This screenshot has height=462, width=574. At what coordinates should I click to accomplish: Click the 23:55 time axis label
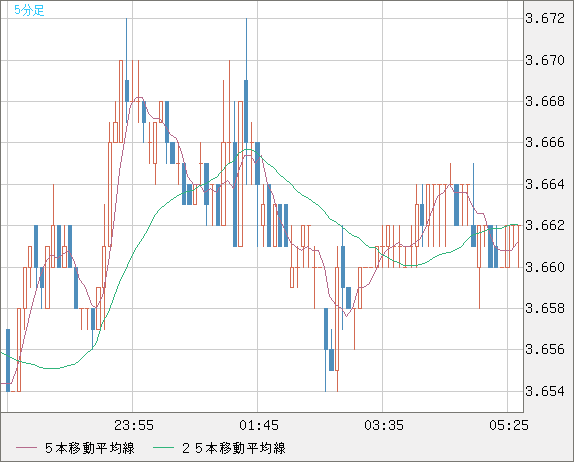coord(134,425)
